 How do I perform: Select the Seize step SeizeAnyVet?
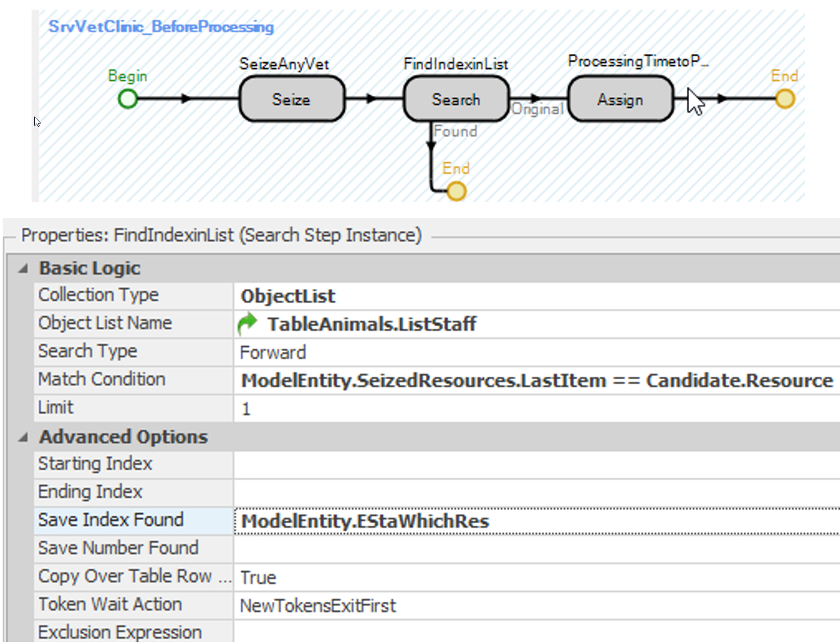click(x=292, y=99)
